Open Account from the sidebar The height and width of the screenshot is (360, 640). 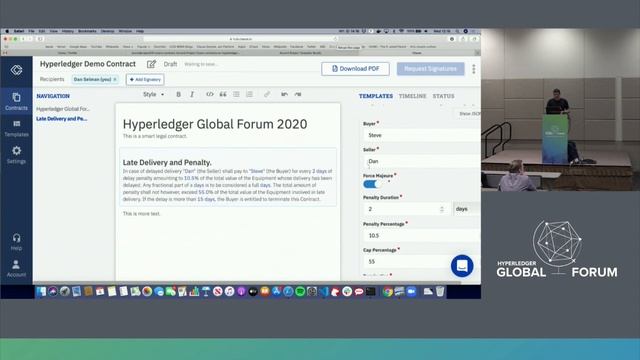click(16, 269)
